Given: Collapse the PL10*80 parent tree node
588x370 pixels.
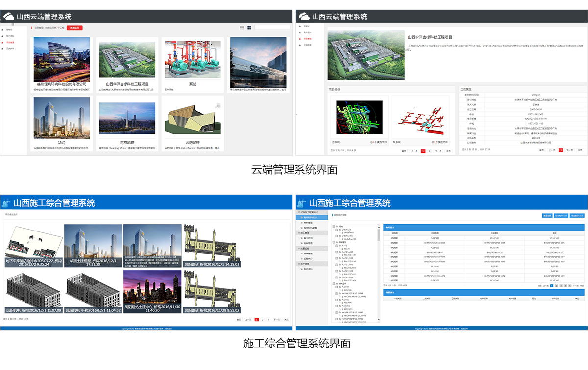Looking at the screenshot, I should click(336, 287).
